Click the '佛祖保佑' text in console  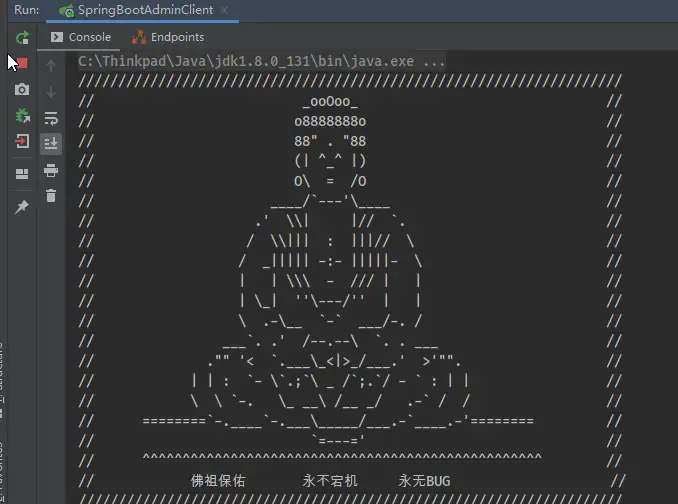coord(218,481)
